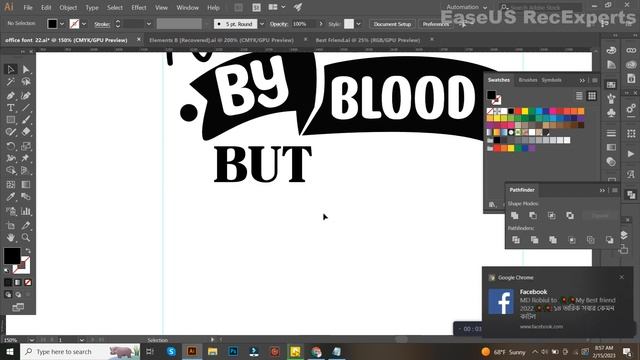Screen dimensions: 640x360
Task: Click the Windows search box
Action: 80,351
